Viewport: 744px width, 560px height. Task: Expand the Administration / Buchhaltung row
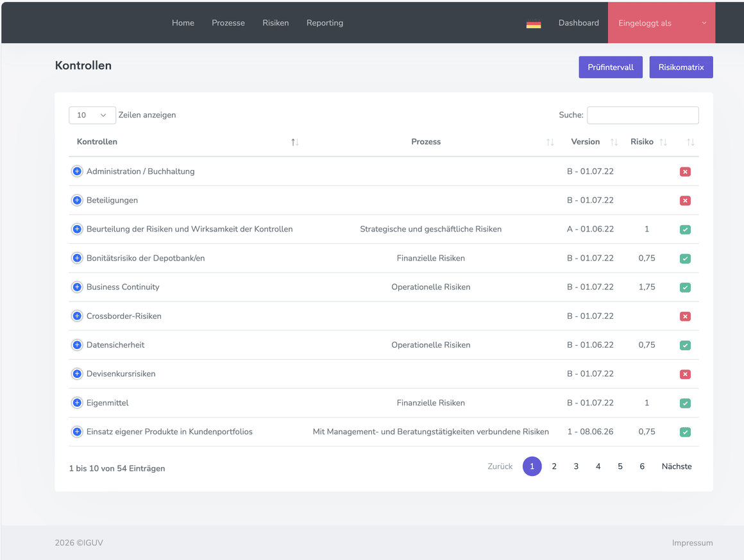77,171
